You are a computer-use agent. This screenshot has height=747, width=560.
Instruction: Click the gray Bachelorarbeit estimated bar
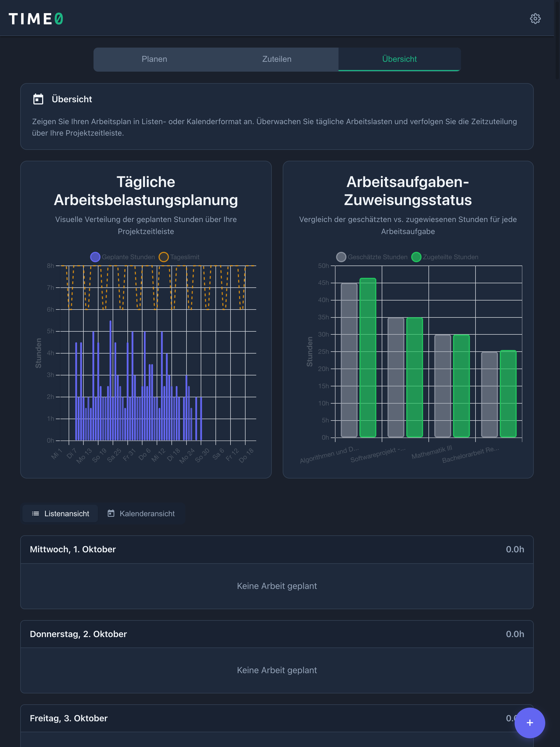click(489, 395)
